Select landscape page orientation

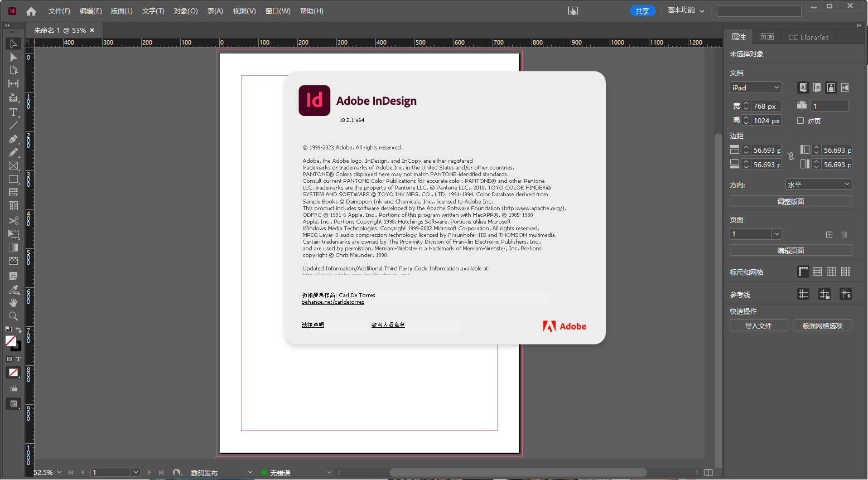845,88
